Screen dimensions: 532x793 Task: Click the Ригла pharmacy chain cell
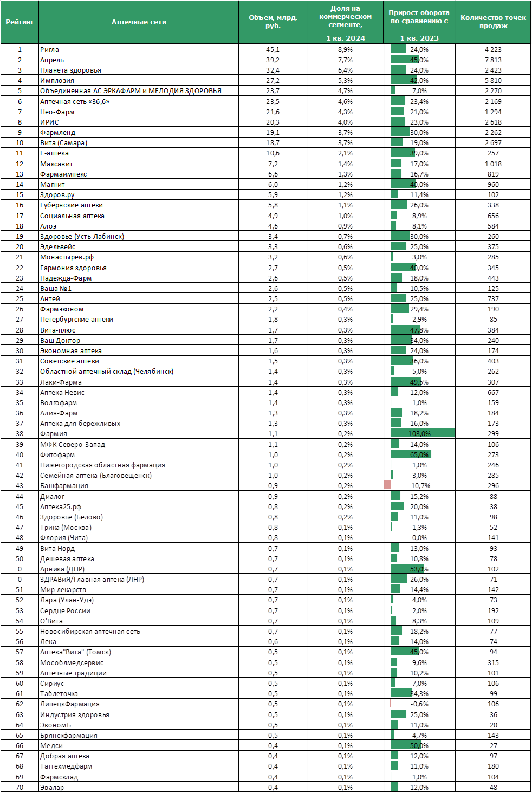coord(139,49)
